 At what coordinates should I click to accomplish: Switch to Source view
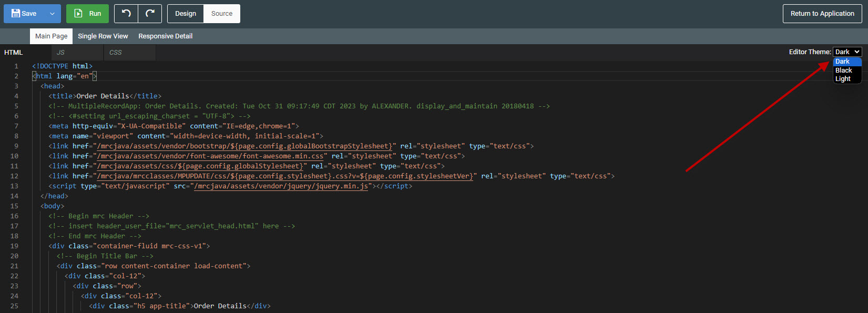pos(222,14)
